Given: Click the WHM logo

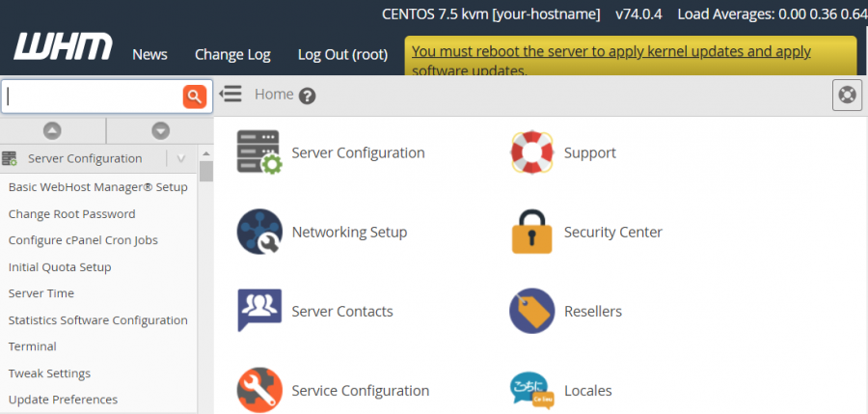Looking at the screenshot, I should tap(63, 46).
